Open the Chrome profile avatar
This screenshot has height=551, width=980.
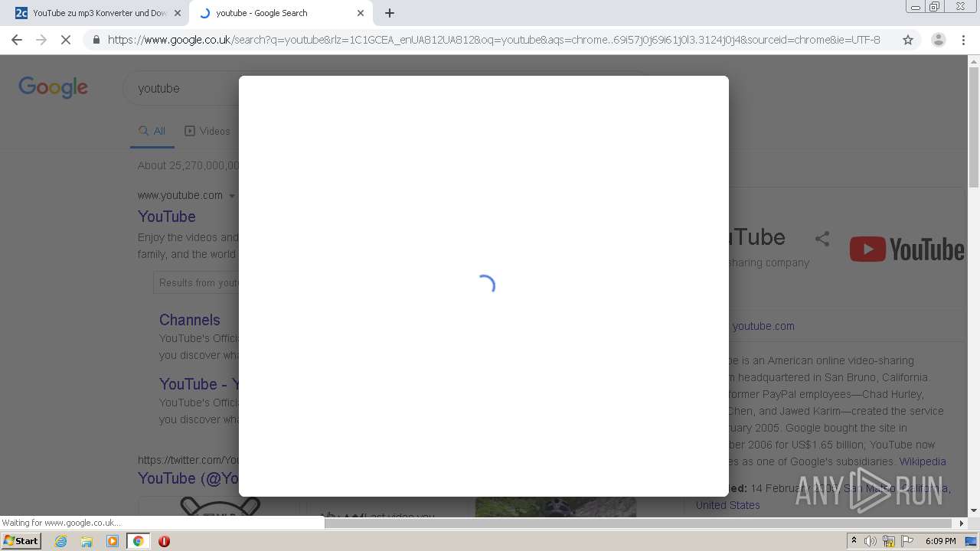(x=939, y=40)
